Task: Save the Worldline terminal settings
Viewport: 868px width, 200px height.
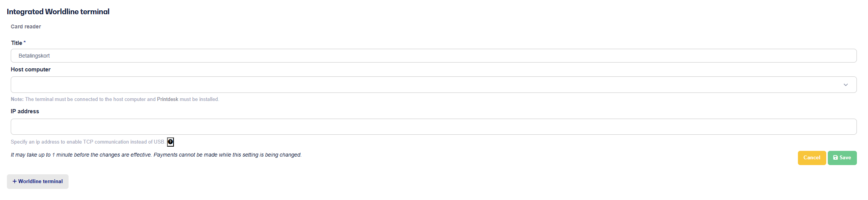Action: (842, 158)
